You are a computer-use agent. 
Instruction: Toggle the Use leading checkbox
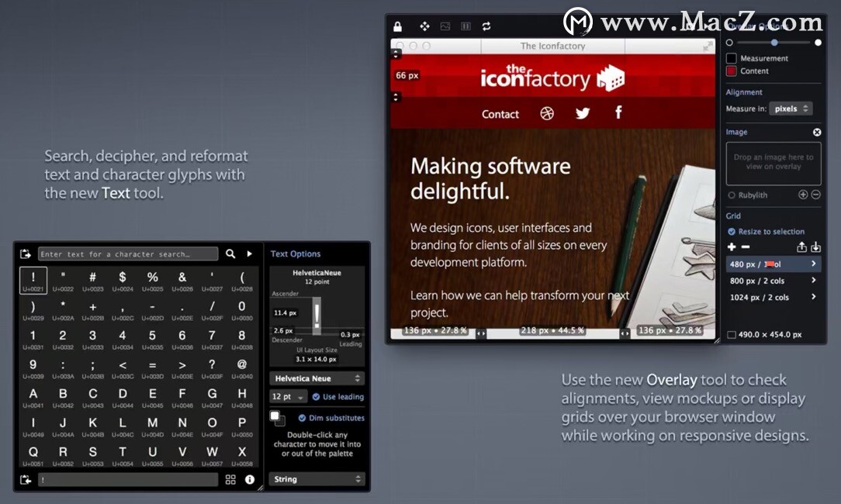316,397
